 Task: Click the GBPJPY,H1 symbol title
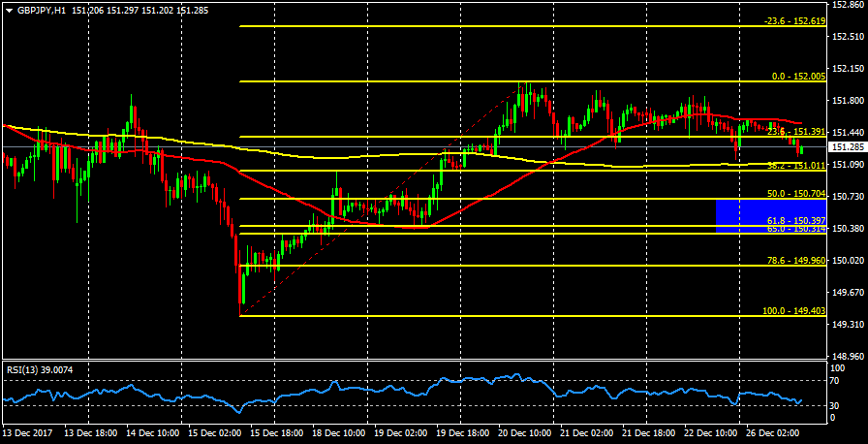coord(42,9)
